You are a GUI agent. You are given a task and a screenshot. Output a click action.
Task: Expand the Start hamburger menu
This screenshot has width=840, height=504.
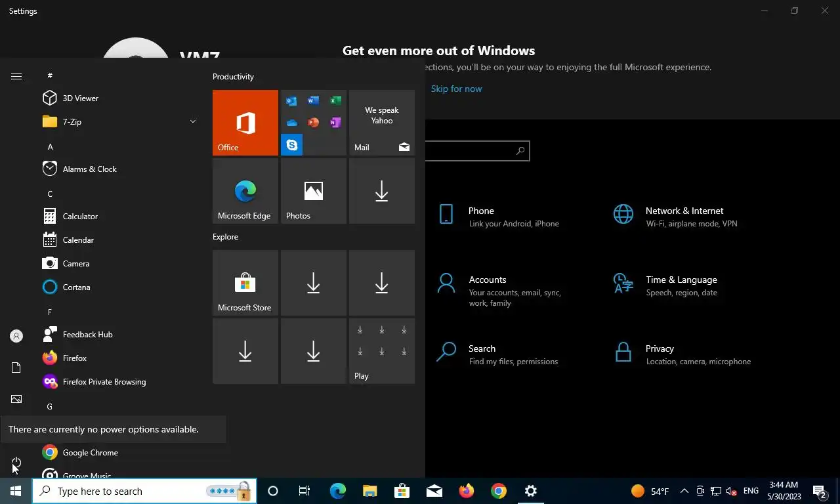click(16, 76)
